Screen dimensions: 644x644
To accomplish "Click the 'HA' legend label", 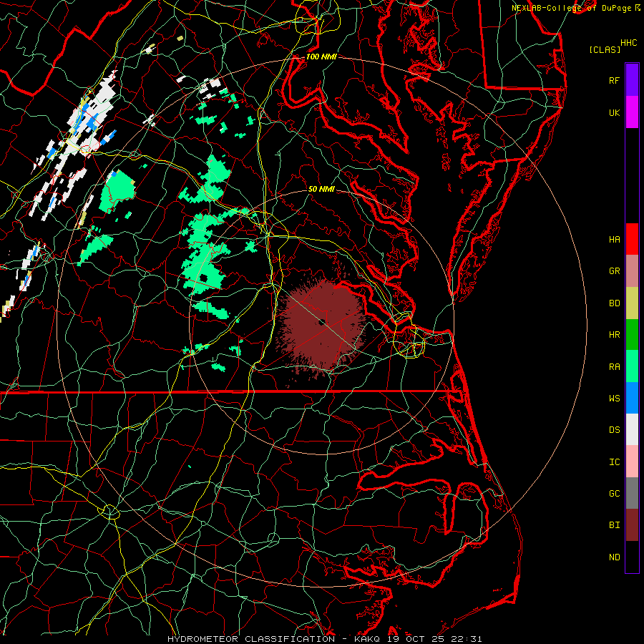I will click(614, 239).
